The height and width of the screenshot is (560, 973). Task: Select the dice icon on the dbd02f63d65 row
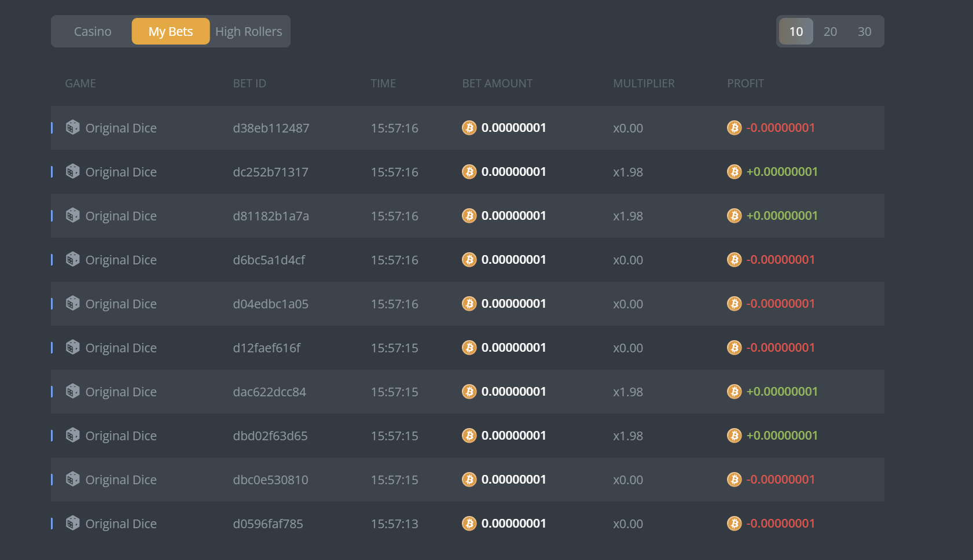click(72, 435)
